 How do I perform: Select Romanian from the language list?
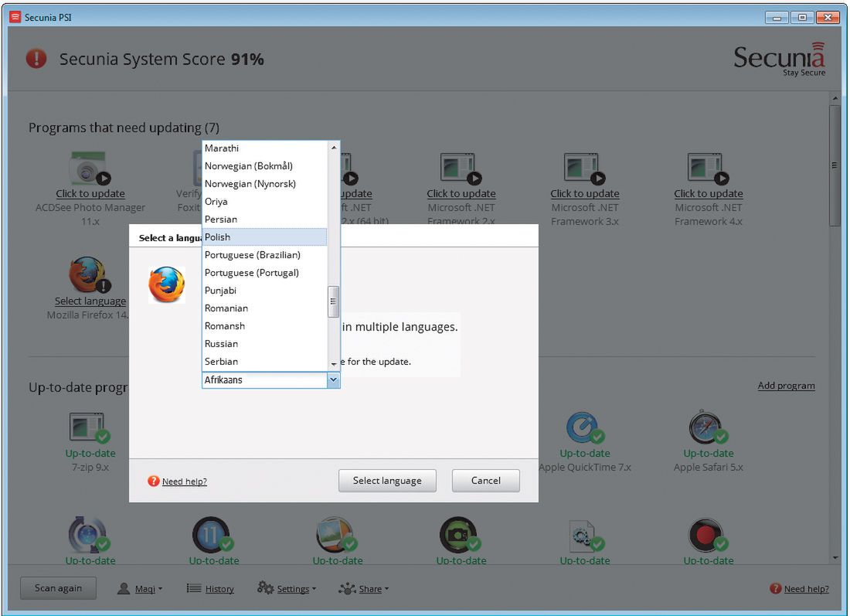[264, 308]
